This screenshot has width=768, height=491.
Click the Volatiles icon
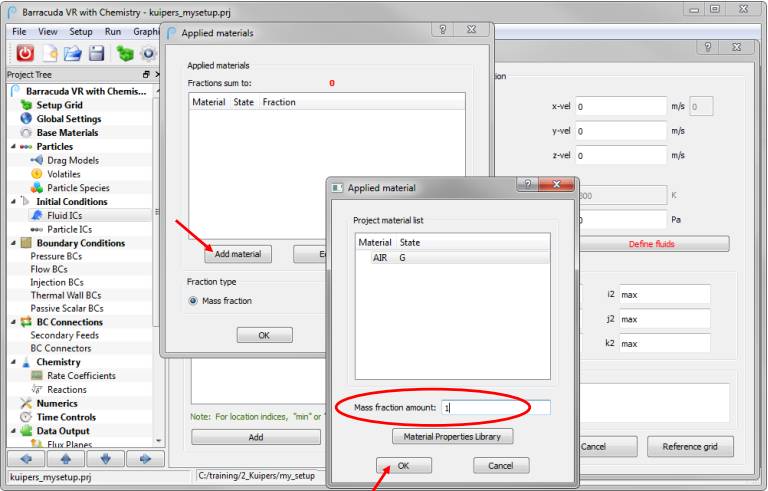pos(36,173)
